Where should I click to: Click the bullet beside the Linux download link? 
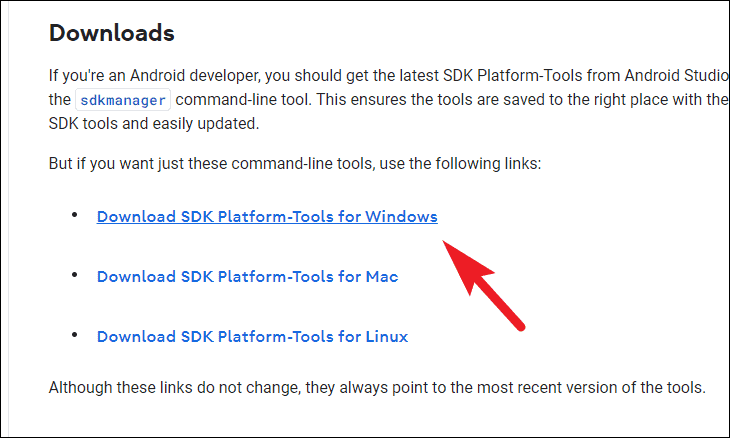[x=74, y=335]
